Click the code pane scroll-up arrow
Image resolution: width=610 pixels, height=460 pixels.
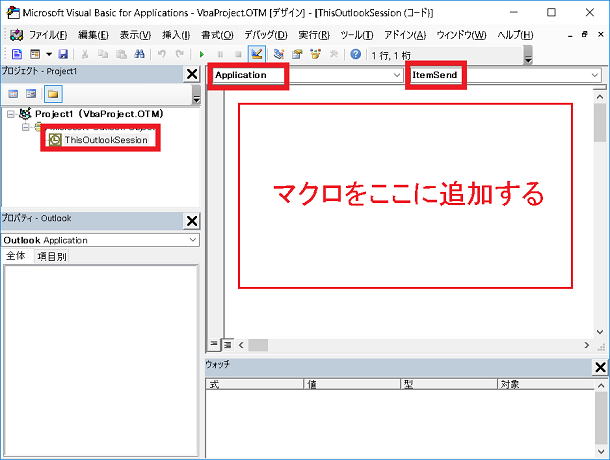click(x=600, y=97)
